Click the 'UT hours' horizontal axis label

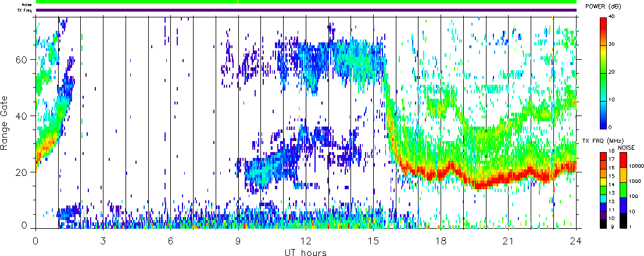point(306,252)
